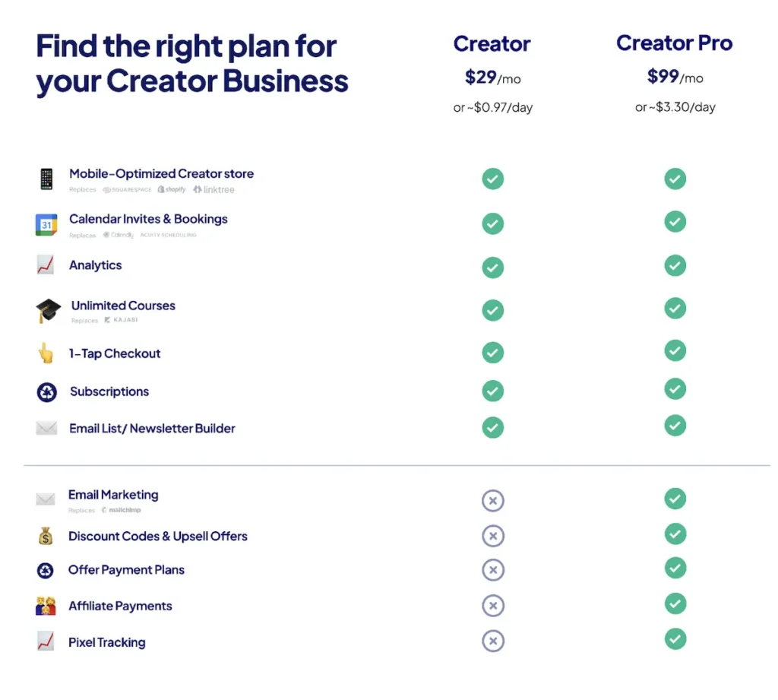Click Creator checkmark for Analytics row
Viewport: 778px width, 700px height.
492,268
